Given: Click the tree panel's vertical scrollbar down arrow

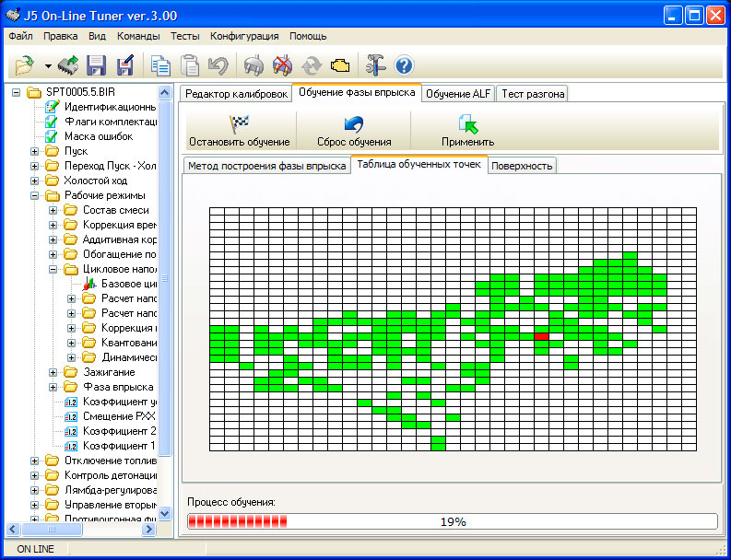Looking at the screenshot, I should (x=166, y=513).
